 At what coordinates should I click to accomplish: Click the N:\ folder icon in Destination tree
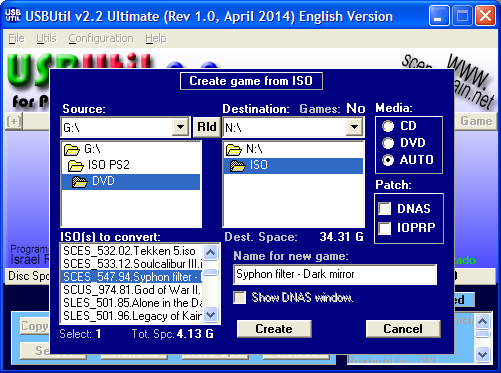click(x=234, y=150)
